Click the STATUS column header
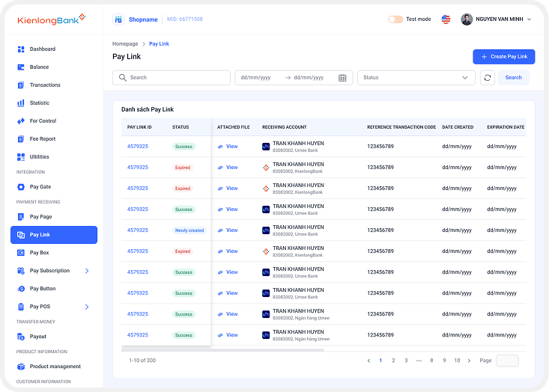 click(181, 127)
